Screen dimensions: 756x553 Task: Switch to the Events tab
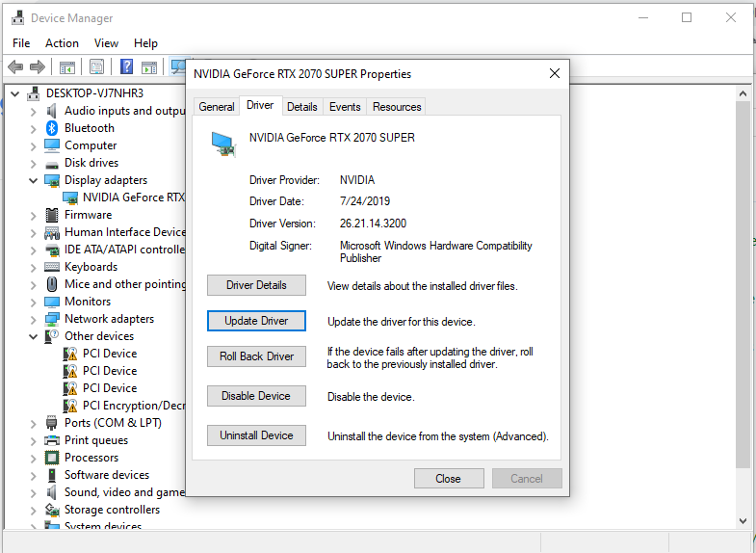[x=345, y=107]
